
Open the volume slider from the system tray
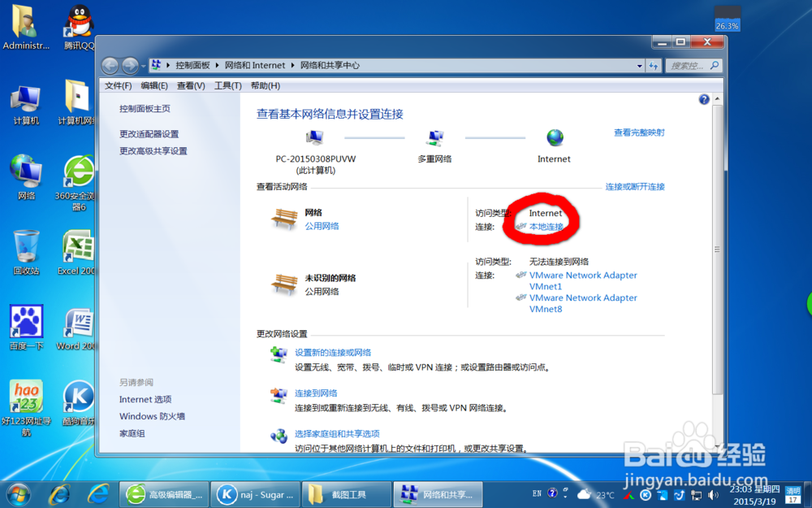[711, 493]
